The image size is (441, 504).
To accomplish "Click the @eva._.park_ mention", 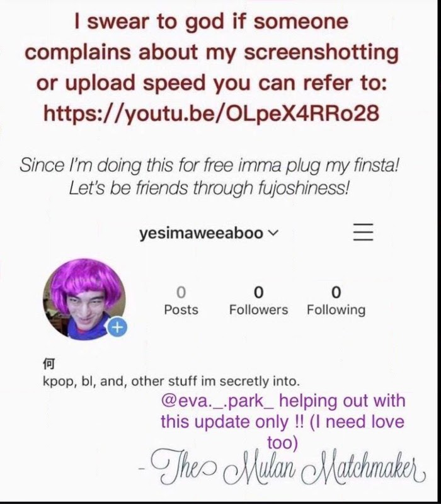I will 217,401.
